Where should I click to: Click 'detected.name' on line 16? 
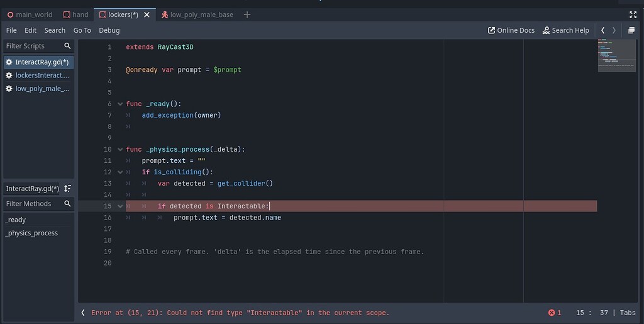tap(255, 218)
